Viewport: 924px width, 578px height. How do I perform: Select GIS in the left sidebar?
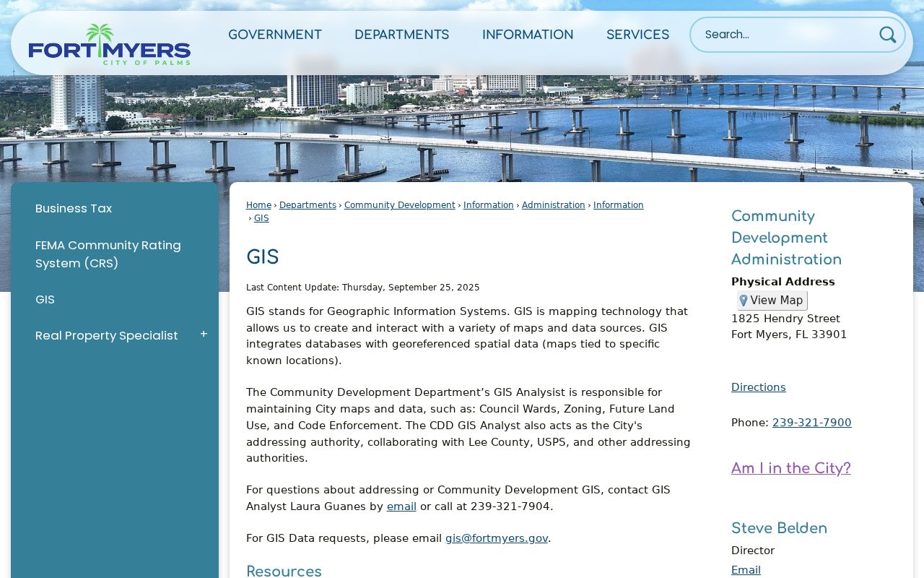click(x=45, y=299)
